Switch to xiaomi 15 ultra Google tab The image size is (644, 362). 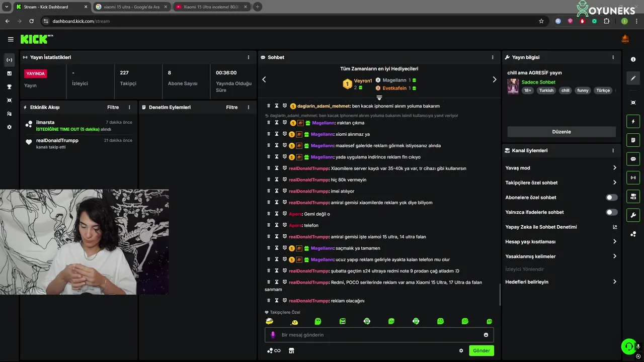pyautogui.click(x=132, y=7)
